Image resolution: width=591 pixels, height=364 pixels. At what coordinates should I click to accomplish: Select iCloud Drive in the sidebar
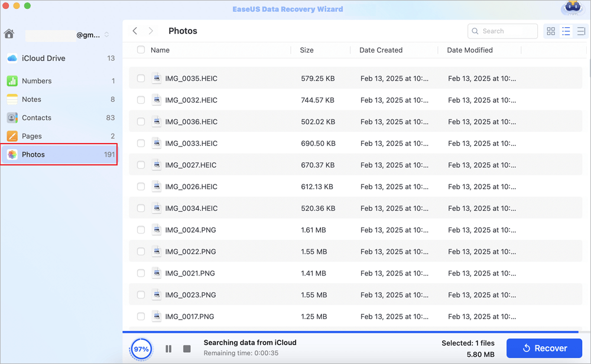pyautogui.click(x=43, y=58)
